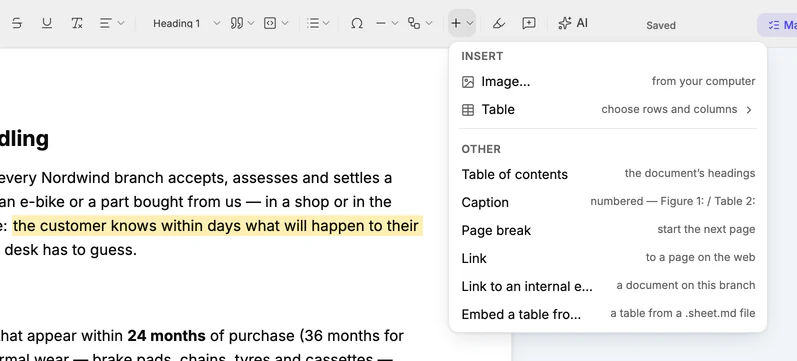Click the heading ending in "dling"
The image size is (797, 361).
(24, 139)
